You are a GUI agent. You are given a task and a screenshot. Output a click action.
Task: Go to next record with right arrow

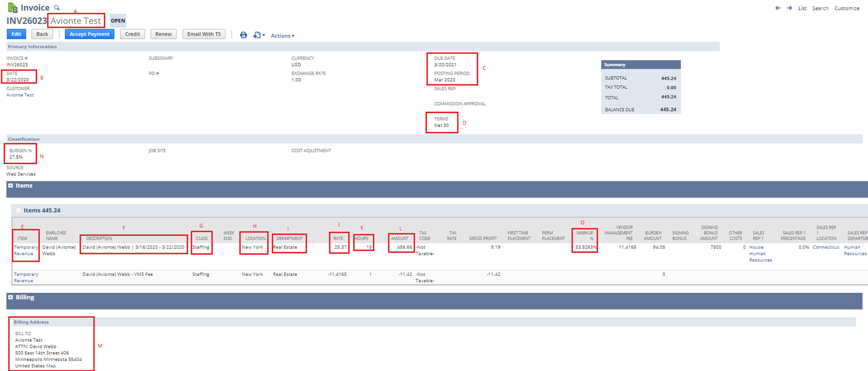pyautogui.click(x=790, y=8)
